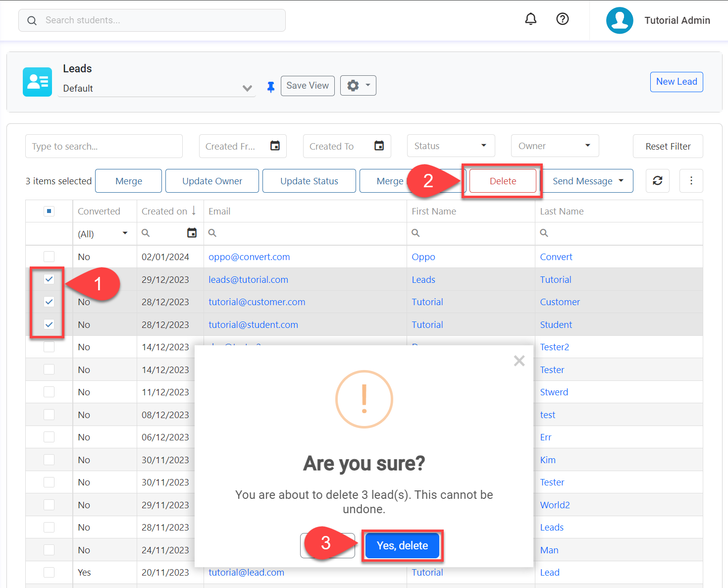This screenshot has width=728, height=588.
Task: Open the Oppo first name link
Action: click(423, 257)
